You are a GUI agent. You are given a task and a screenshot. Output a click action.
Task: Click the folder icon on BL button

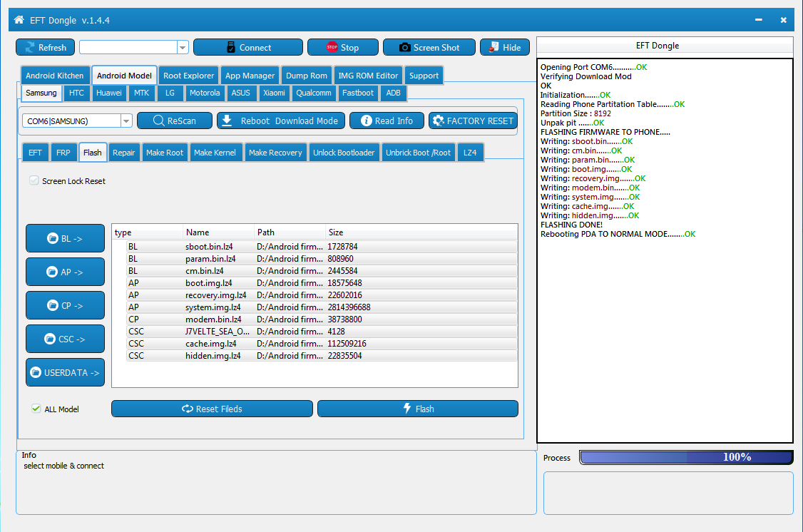[x=52, y=238]
